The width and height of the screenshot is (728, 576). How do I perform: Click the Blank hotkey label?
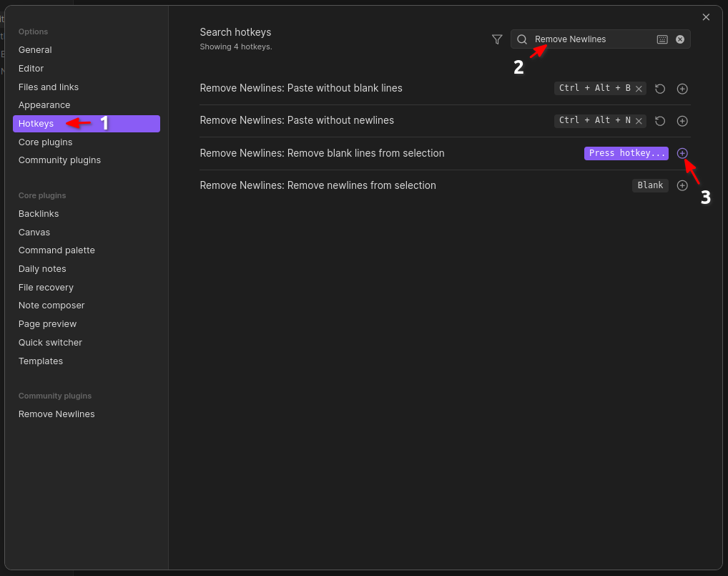pyautogui.click(x=649, y=185)
